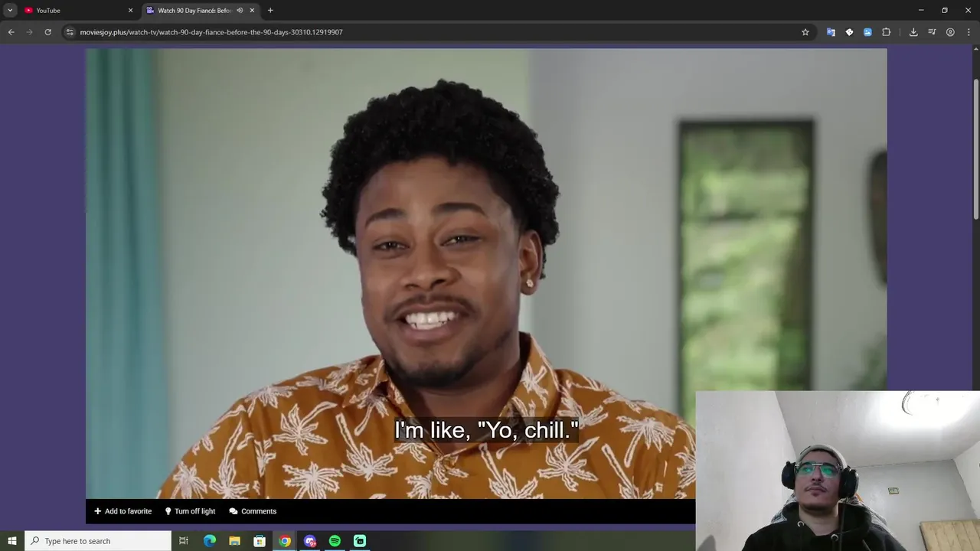Open the media controls icon
Viewport: 980px width, 551px height.
932,32
